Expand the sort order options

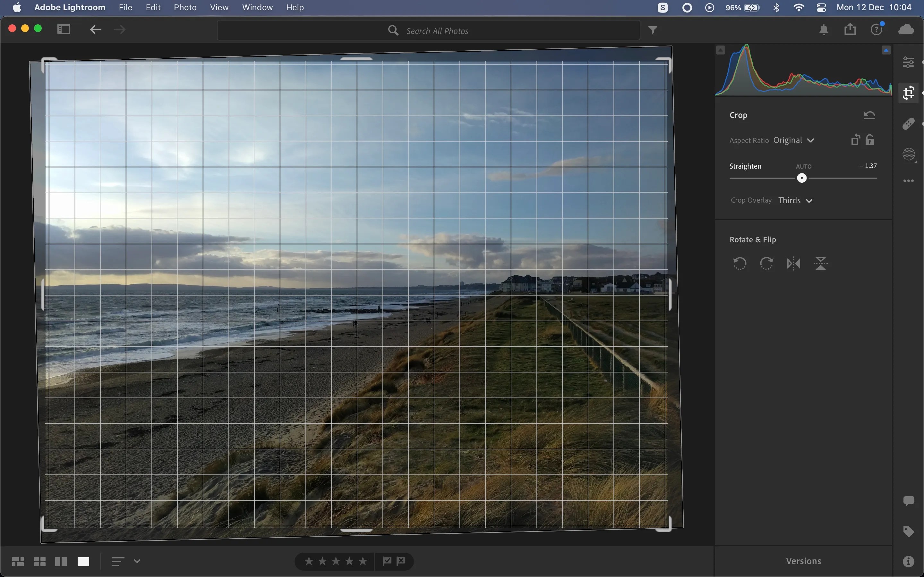point(137,561)
